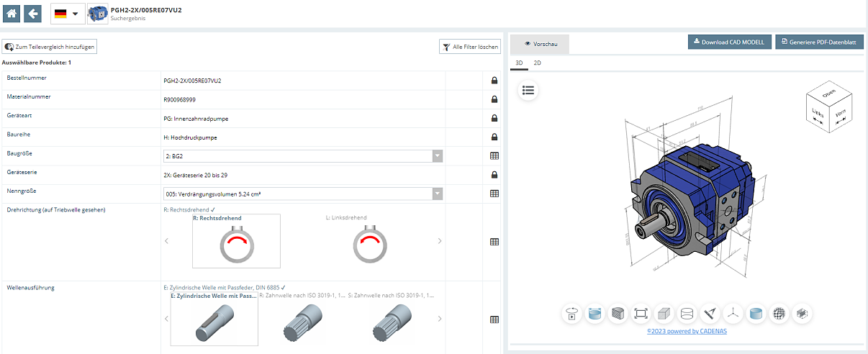This screenshot has height=354, width=868.
Task: Click lock icon in Materialnummer row
Action: pos(494,99)
